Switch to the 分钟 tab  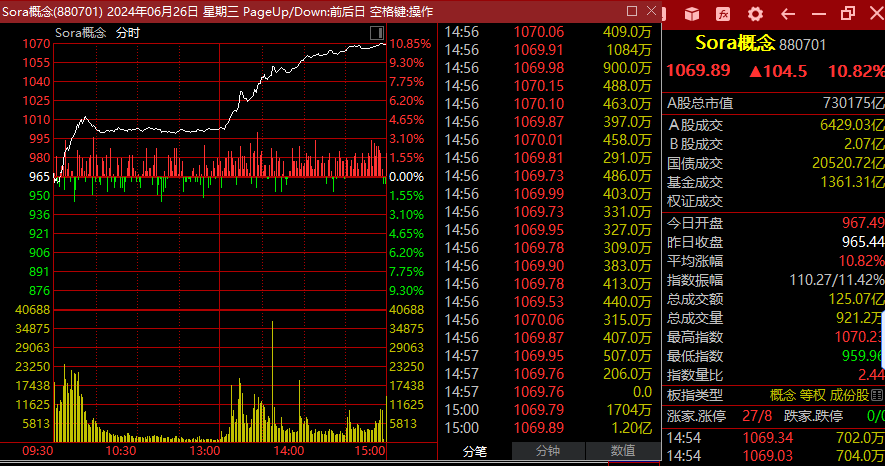click(547, 451)
